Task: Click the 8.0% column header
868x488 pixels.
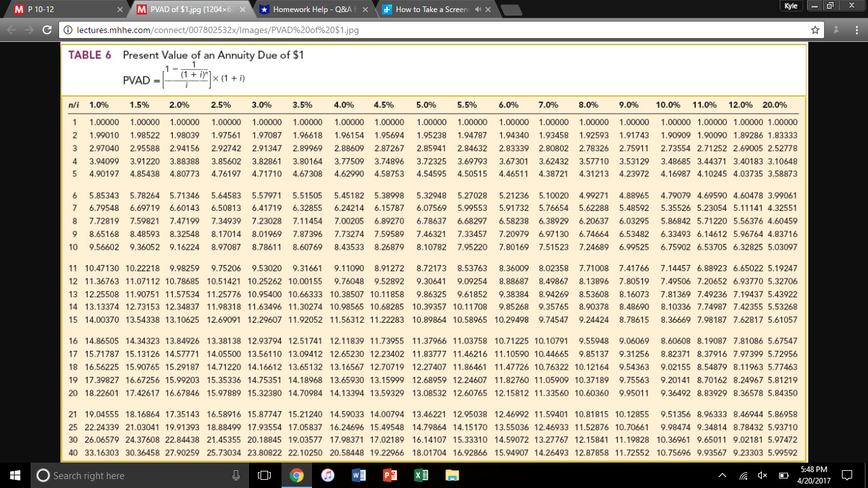Action: tap(589, 105)
